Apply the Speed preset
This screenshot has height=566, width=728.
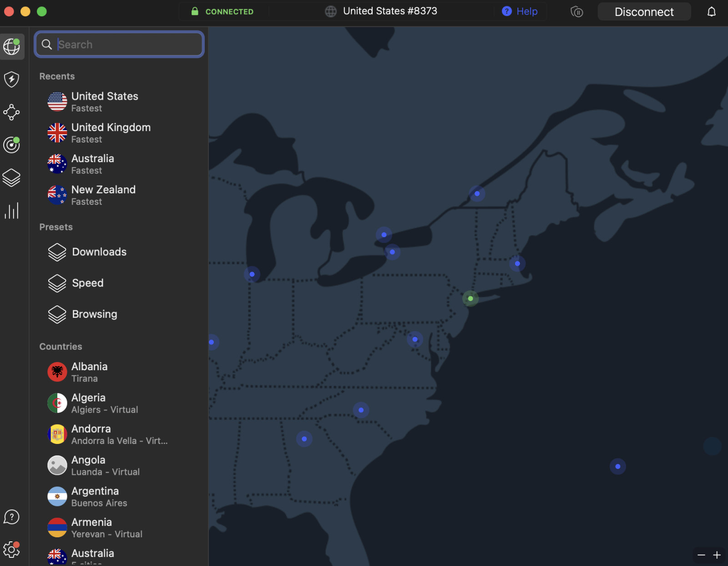(x=88, y=283)
